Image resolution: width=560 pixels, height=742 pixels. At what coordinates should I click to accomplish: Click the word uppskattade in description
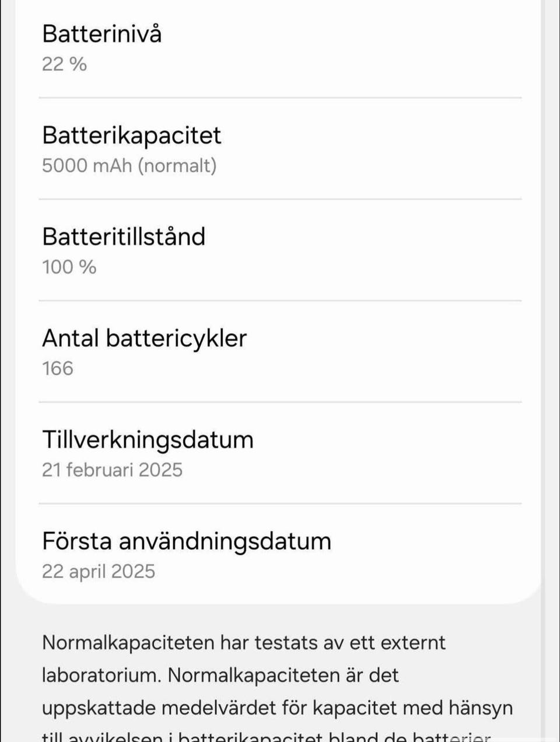[x=98, y=708]
